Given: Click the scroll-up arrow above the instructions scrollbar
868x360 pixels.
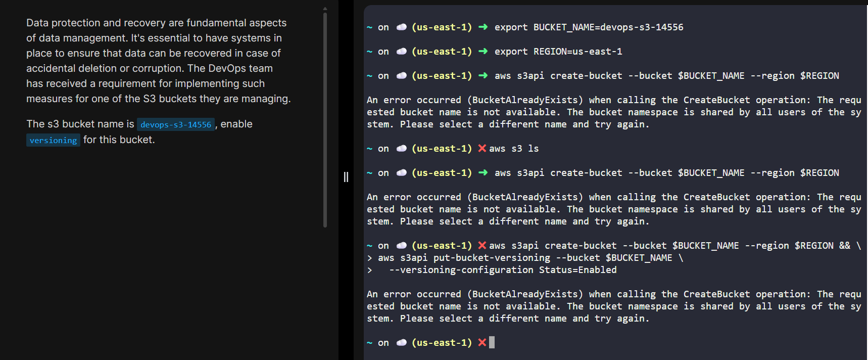Looking at the screenshot, I should [325, 9].
